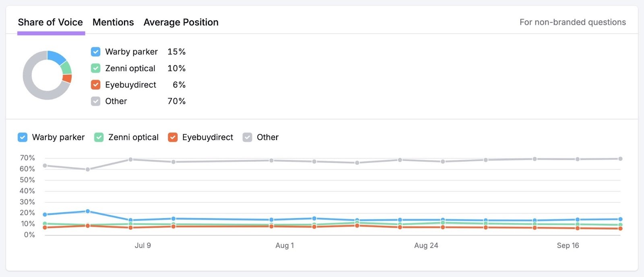
Task: Click the Sep 16 date axis label
Action: [x=568, y=246]
